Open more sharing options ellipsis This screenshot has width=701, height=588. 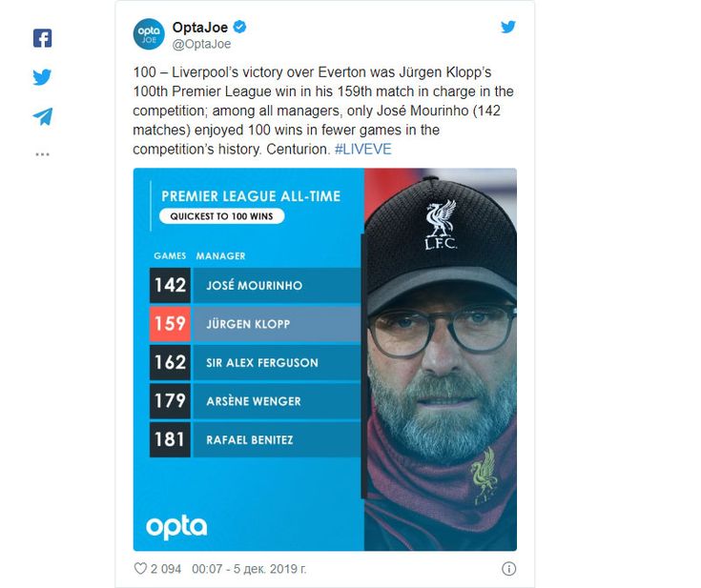coord(43,154)
